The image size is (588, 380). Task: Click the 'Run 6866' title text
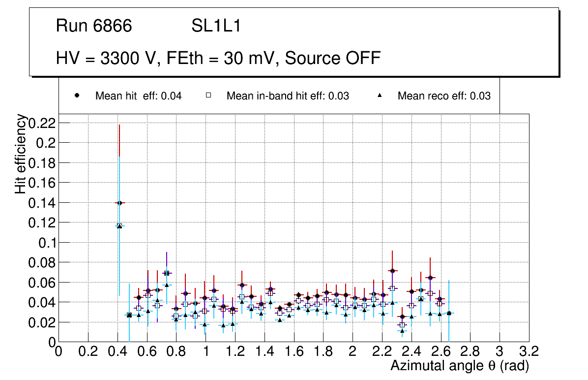(94, 26)
